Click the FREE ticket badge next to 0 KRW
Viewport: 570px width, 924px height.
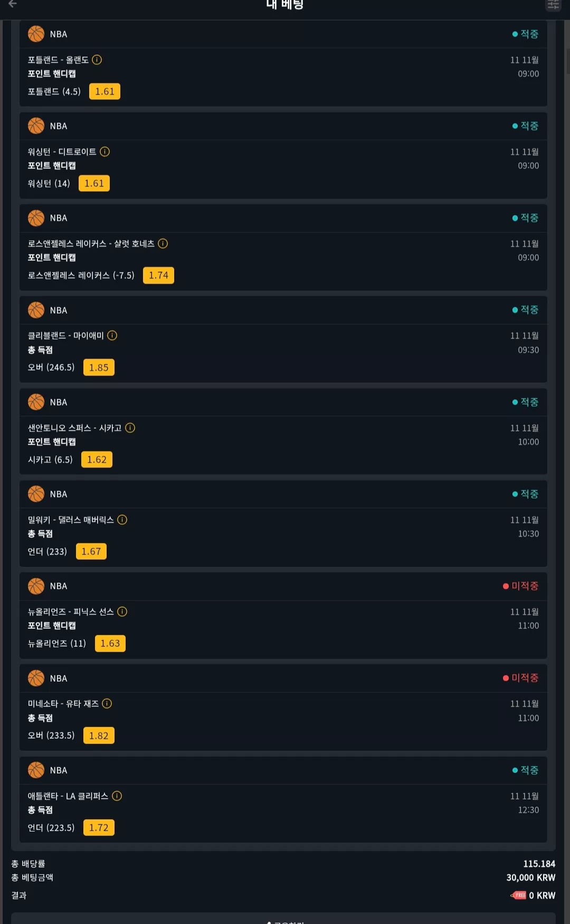518,895
